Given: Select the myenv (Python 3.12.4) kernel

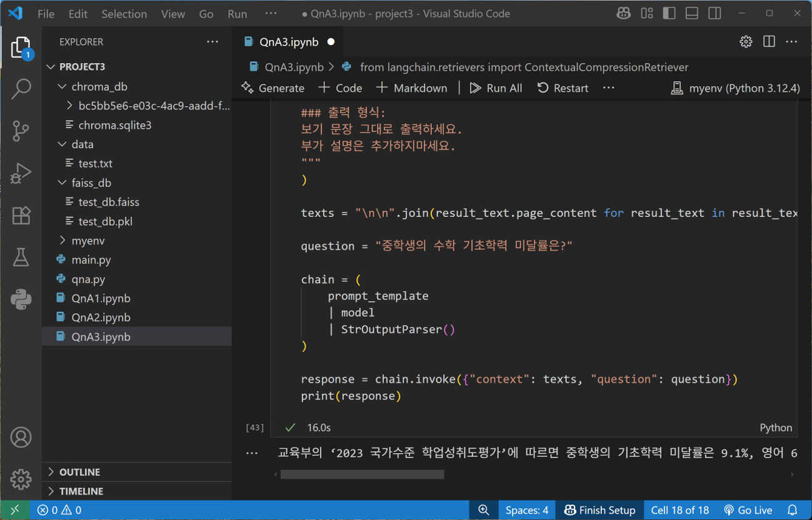Looking at the screenshot, I should pos(735,88).
